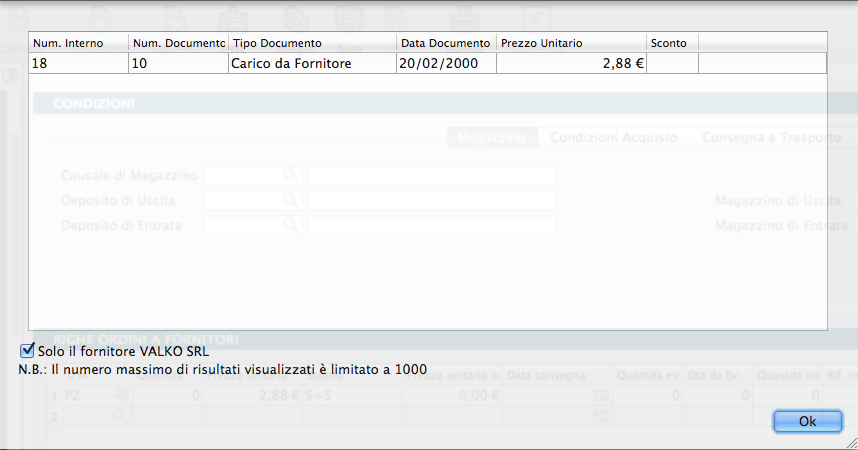Select the row with internal number 18
858x450 pixels.
(x=78, y=63)
